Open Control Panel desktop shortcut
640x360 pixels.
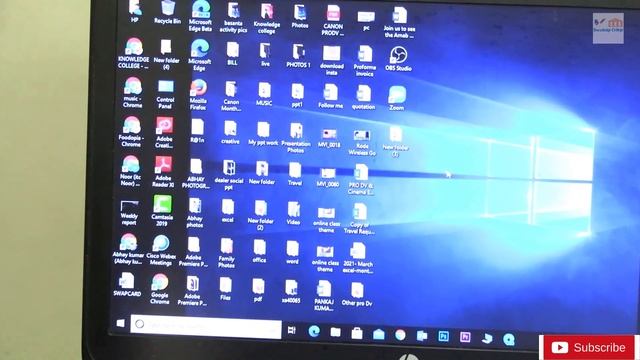pyautogui.click(x=165, y=94)
